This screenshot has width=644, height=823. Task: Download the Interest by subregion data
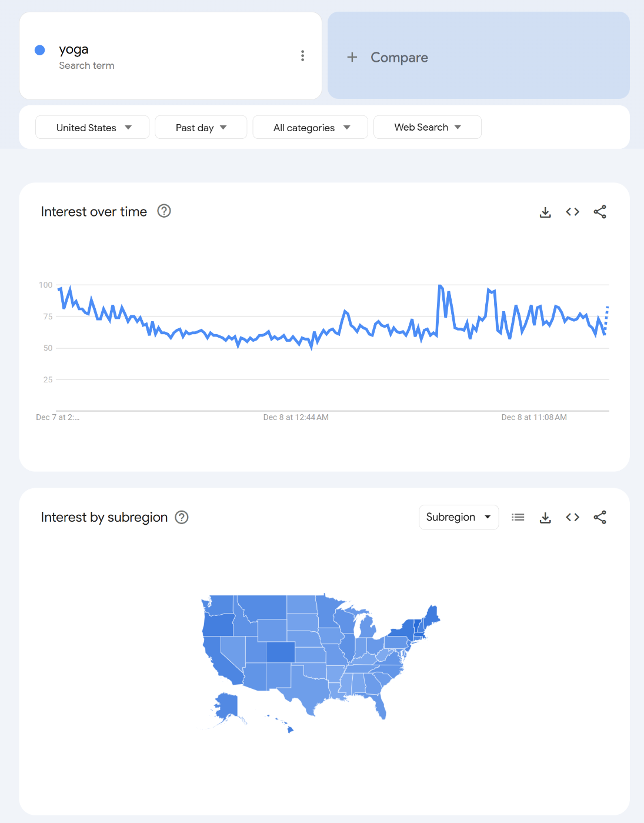[545, 517]
